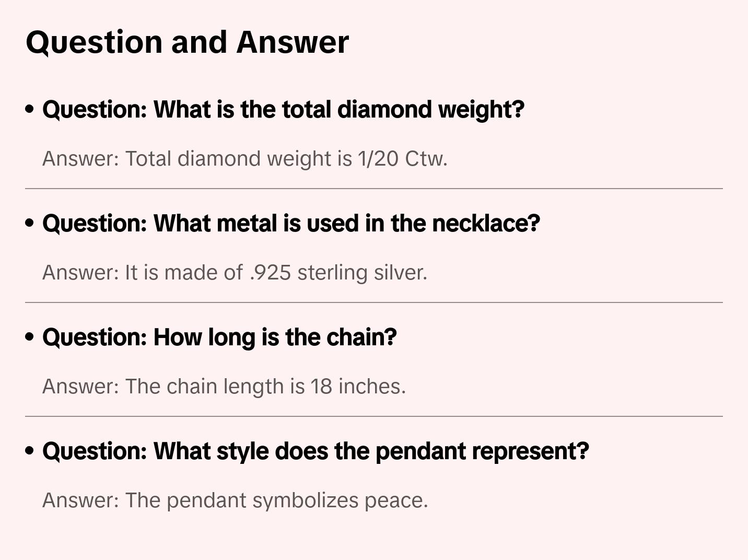Click the "Question and Answer" heading
This screenshot has width=748, height=560.
coord(187,42)
